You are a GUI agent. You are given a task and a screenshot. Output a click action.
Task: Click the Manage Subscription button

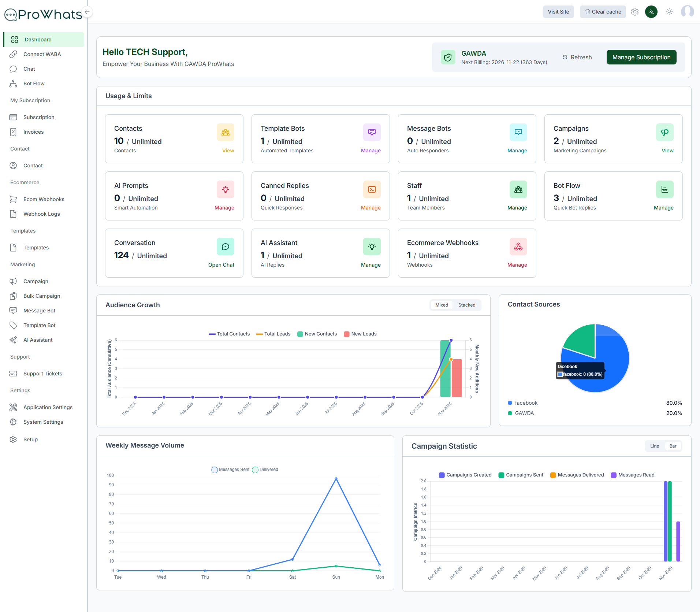tap(641, 57)
